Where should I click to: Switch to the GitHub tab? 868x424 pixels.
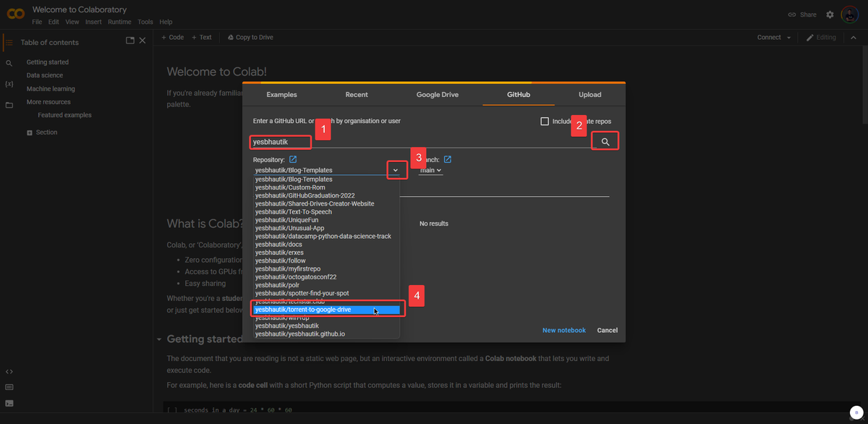(x=518, y=94)
